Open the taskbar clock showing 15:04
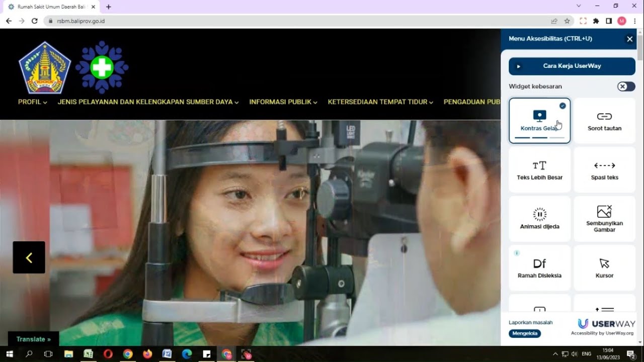The image size is (644, 362). 608,354
